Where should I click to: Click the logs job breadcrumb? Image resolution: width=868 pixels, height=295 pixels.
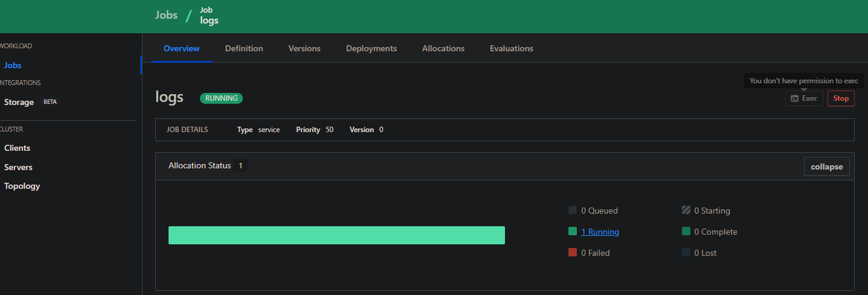[209, 20]
